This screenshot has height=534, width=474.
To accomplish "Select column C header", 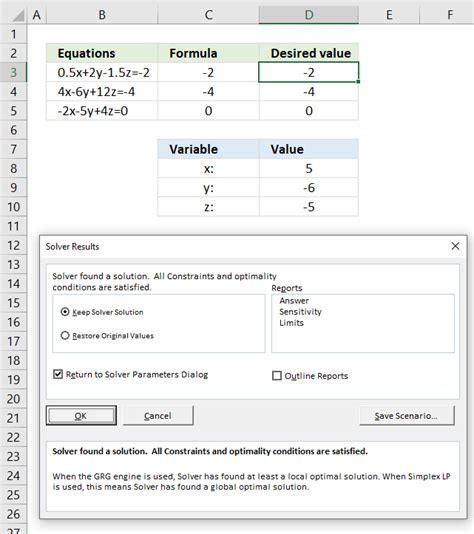I will (208, 15).
